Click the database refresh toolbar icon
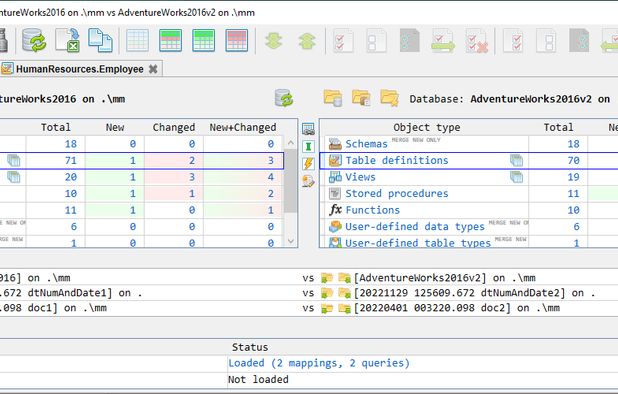 tap(34, 40)
